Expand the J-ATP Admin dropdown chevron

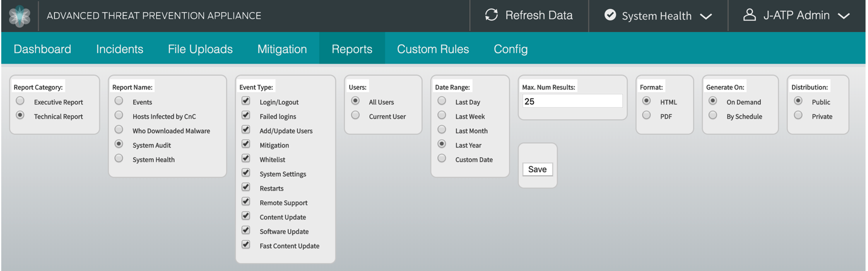844,16
